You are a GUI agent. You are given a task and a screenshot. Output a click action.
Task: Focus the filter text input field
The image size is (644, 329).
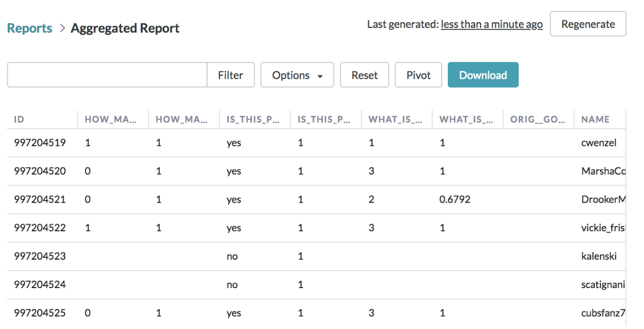click(x=107, y=75)
